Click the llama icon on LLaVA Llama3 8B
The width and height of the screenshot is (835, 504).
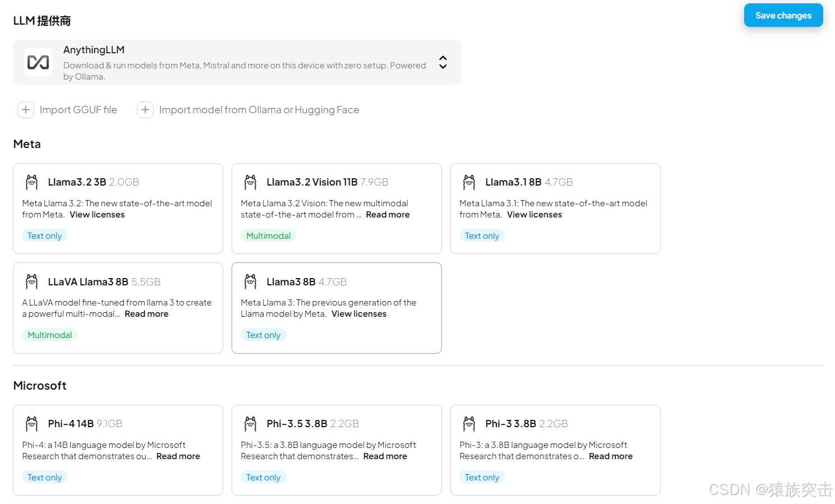(32, 281)
